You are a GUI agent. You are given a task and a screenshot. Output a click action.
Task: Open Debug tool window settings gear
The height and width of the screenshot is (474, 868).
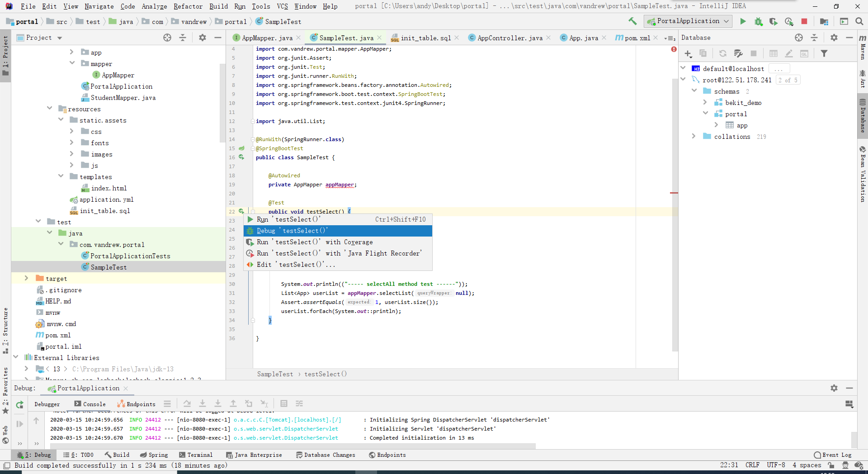(x=834, y=388)
